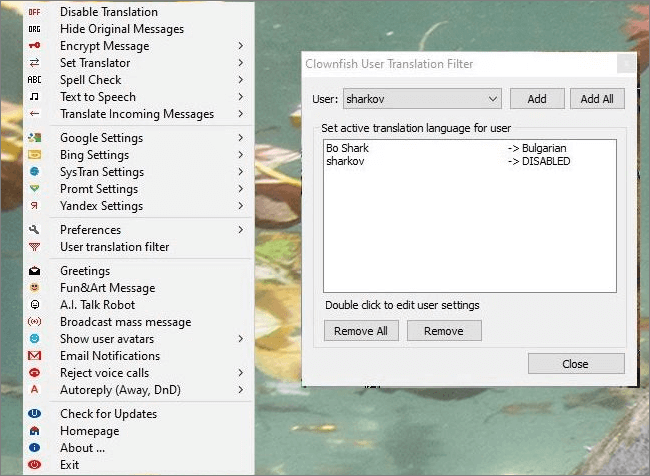Click the red A icon beside Autoreply
650x476 pixels.
click(34, 389)
